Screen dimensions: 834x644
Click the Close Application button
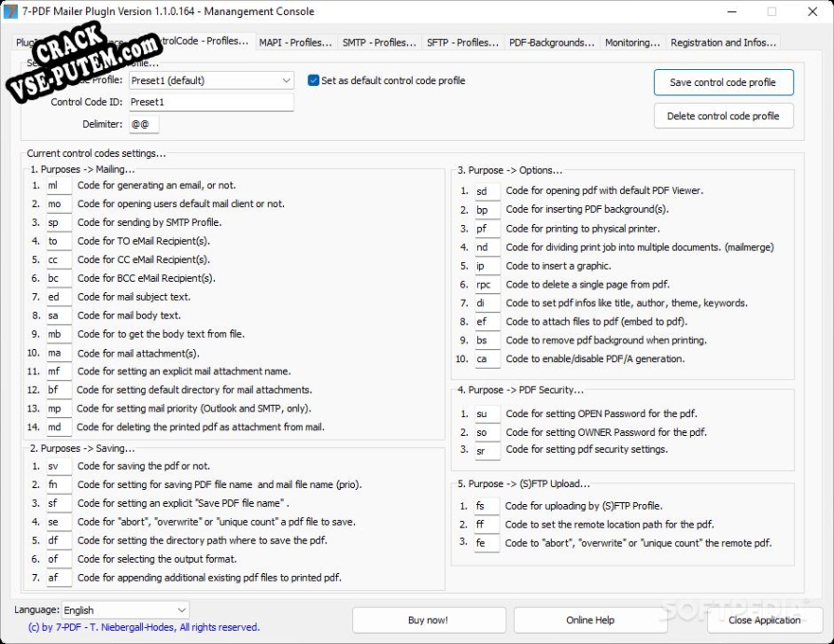[x=764, y=620]
